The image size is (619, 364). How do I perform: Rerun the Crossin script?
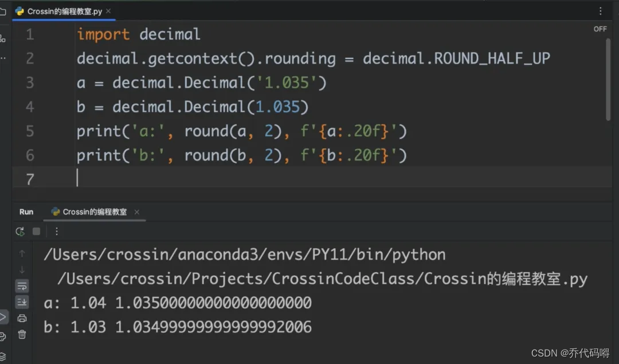(x=19, y=232)
